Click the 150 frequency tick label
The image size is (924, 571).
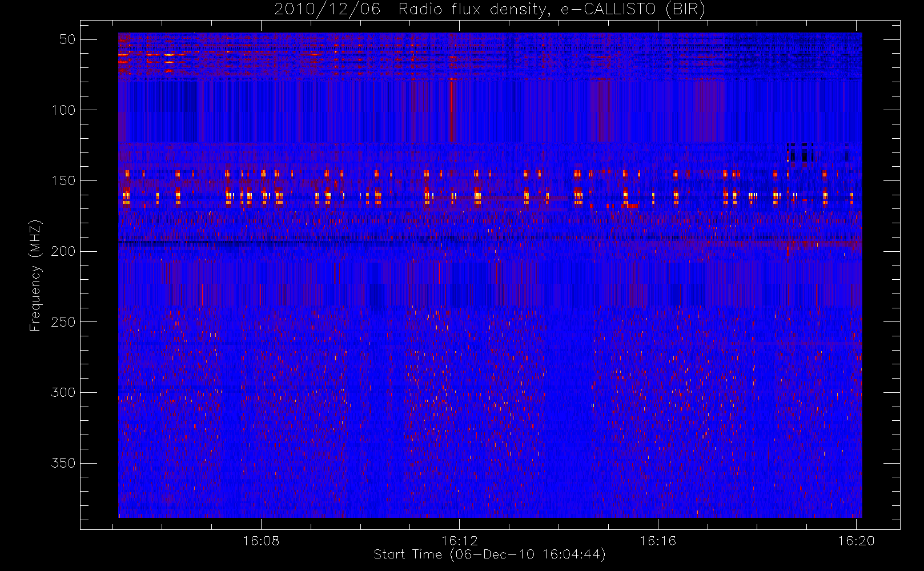[63, 180]
